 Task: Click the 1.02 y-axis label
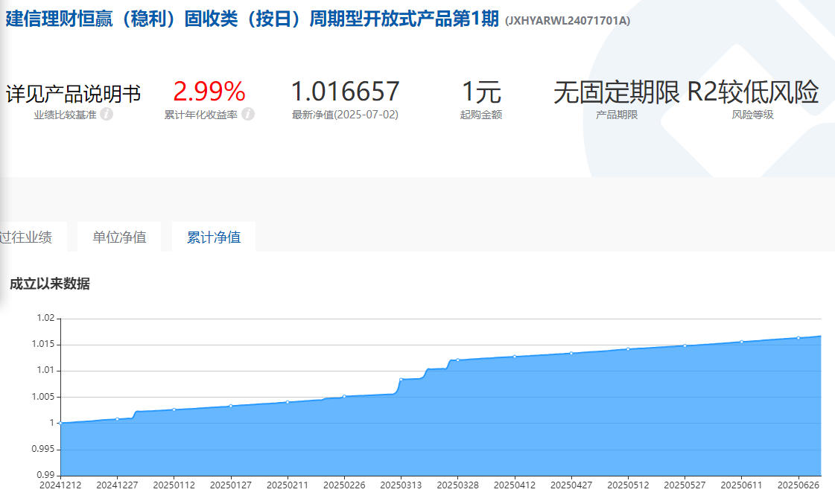[x=45, y=318]
